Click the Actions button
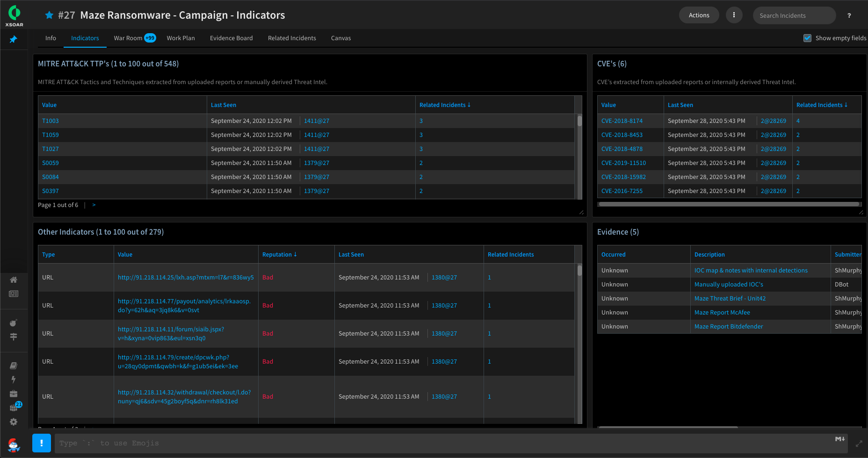This screenshot has height=458, width=868. click(699, 15)
